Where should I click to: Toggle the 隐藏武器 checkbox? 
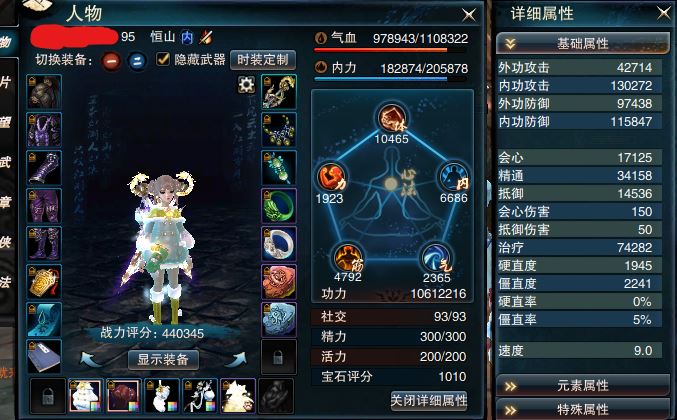tap(163, 59)
